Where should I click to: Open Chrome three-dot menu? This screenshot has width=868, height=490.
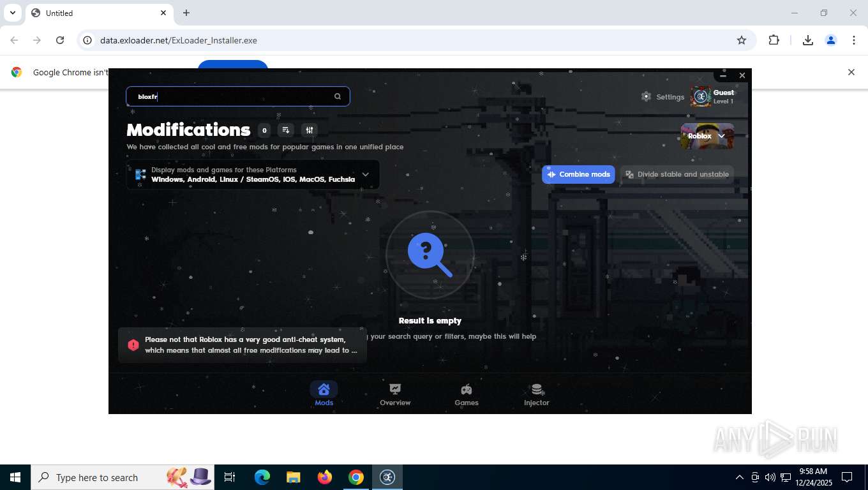click(x=854, y=40)
